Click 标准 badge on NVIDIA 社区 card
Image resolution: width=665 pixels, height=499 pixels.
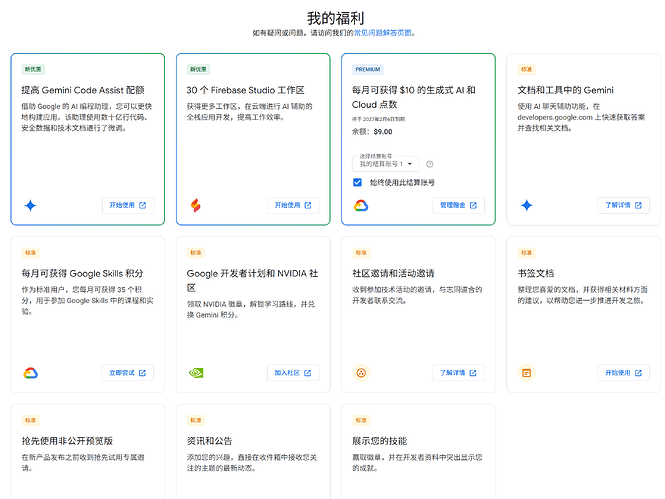(196, 253)
